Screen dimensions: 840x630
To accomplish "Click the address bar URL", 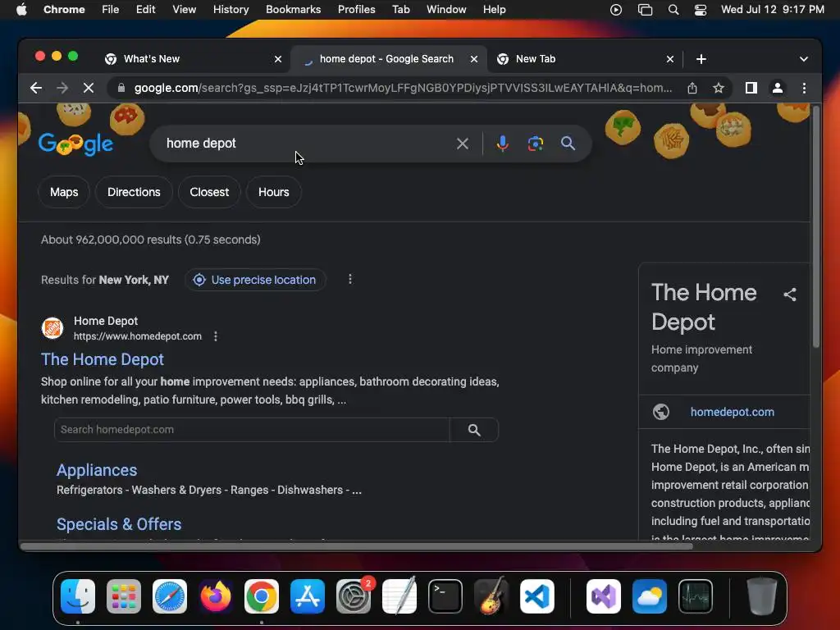I will click(403, 88).
